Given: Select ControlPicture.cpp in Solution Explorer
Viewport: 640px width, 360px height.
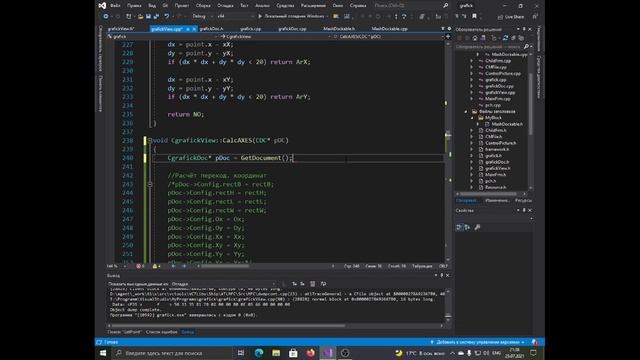Looking at the screenshot, I should tap(503, 73).
